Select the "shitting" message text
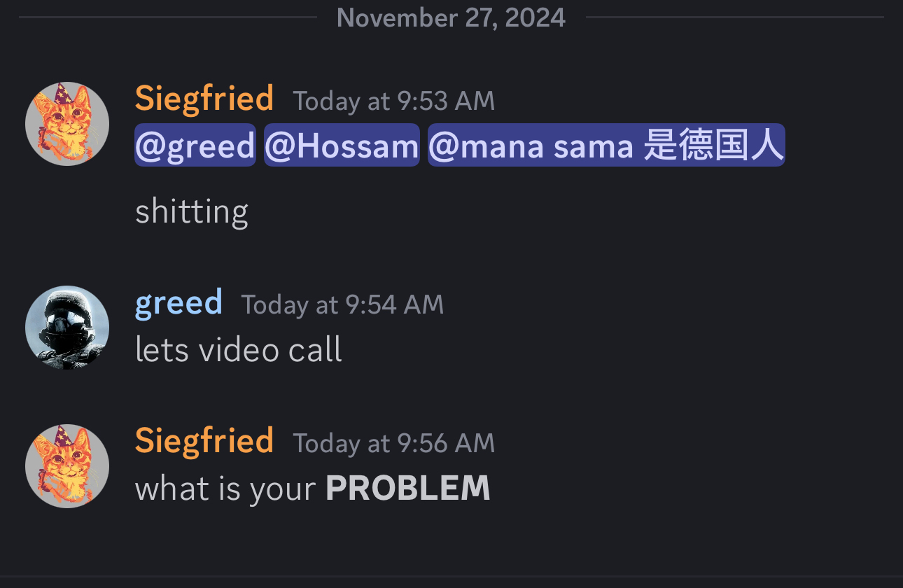This screenshot has height=588, width=903. [192, 211]
